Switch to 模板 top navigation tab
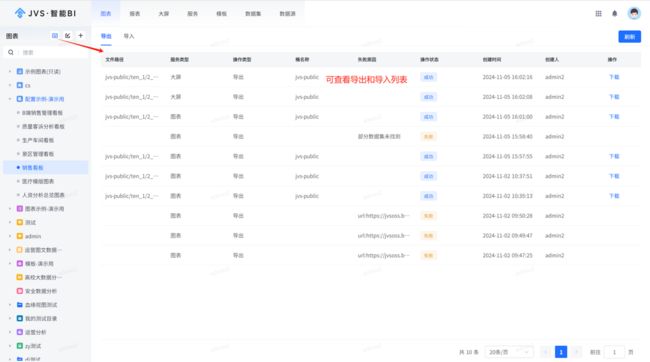The image size is (650, 362). click(x=221, y=14)
